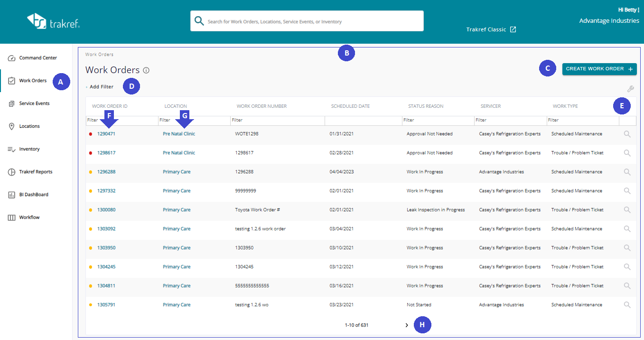Click magnifier icon for work order 1298617

(x=627, y=153)
